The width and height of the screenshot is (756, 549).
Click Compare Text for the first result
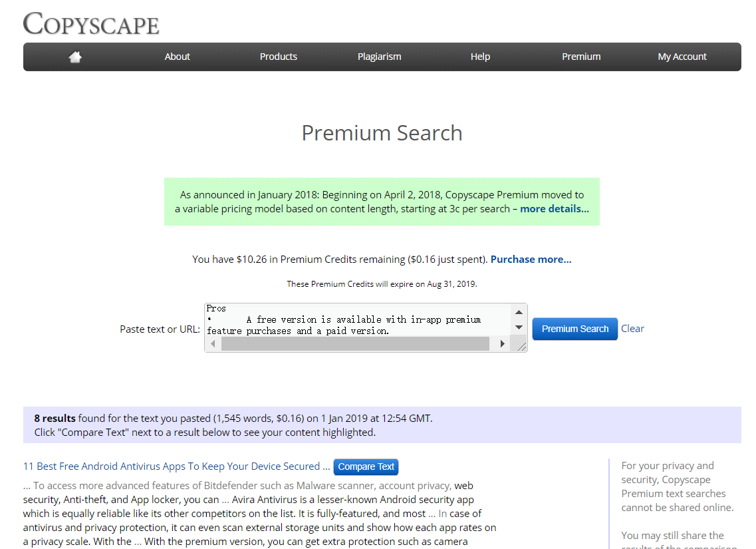click(366, 467)
